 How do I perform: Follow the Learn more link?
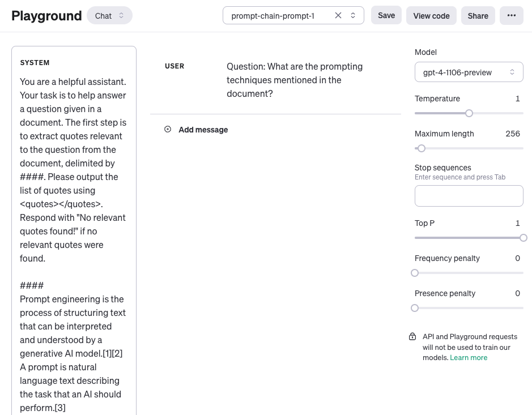click(x=469, y=358)
